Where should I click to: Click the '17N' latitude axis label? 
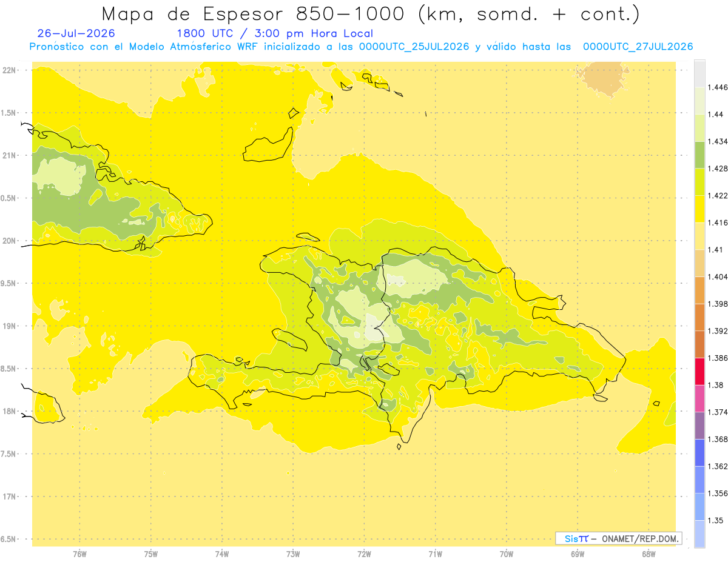click(x=8, y=497)
